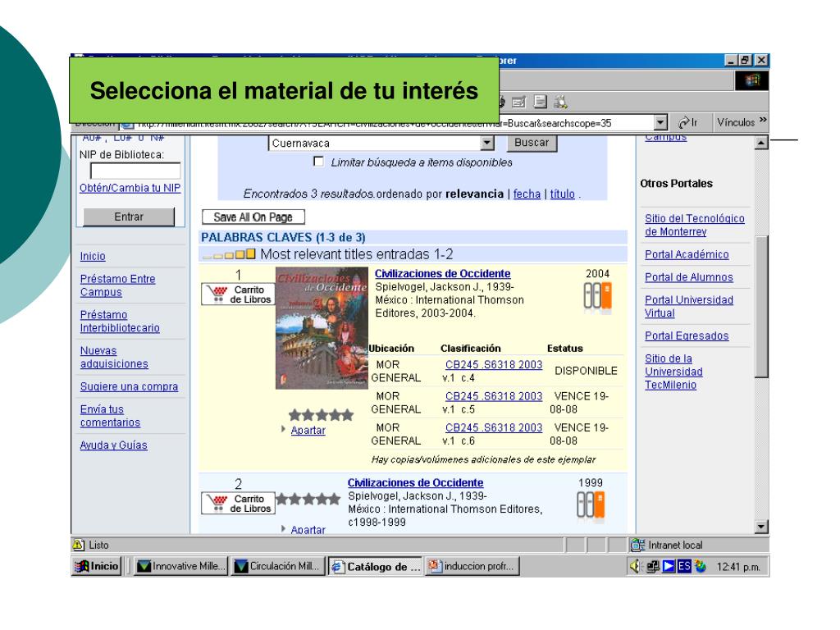Open the 2004 Civilizaciones de Occidente title
Image resolution: width=840 pixels, height=630 pixels.
442,274
